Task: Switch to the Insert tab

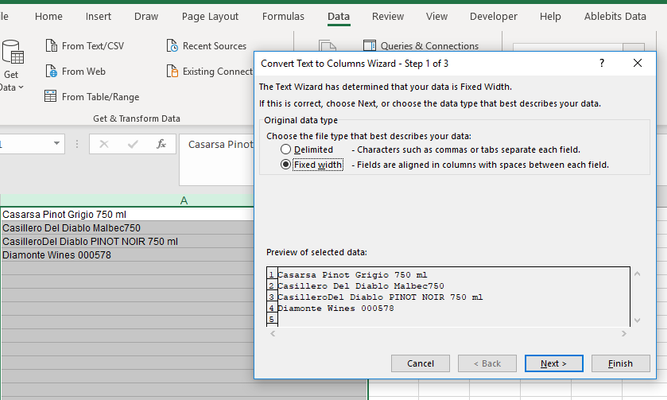Action: coord(98,16)
